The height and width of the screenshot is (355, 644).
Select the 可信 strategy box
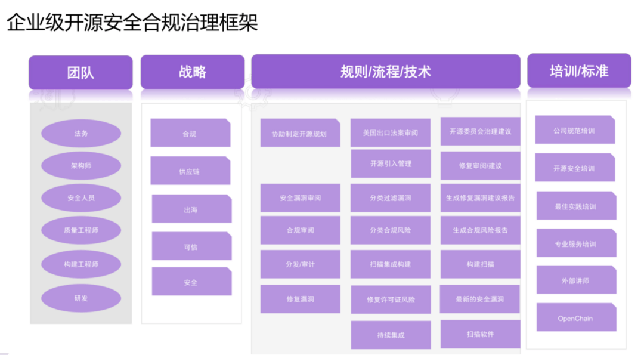click(191, 246)
